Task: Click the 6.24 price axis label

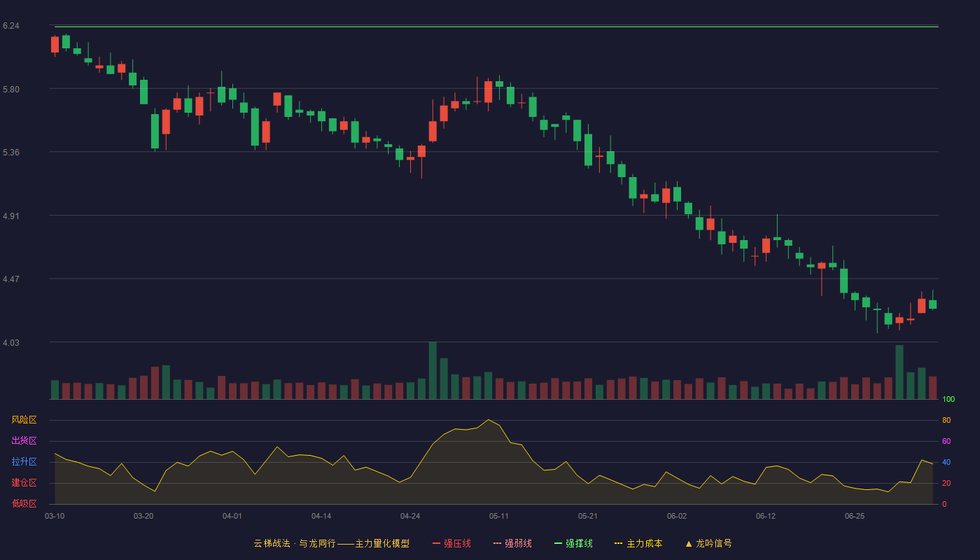Action: click(x=11, y=26)
